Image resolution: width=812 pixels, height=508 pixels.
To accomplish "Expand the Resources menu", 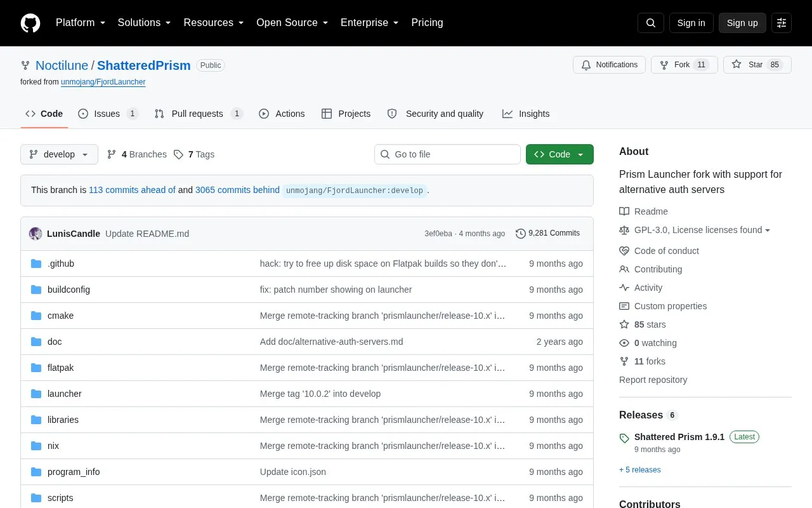I will click(x=214, y=23).
